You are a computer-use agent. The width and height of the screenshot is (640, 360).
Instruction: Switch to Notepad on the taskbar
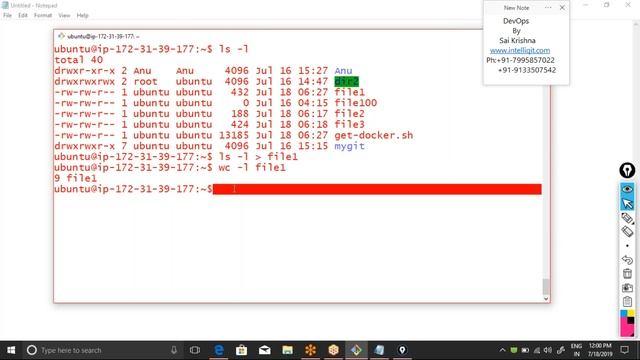379,350
